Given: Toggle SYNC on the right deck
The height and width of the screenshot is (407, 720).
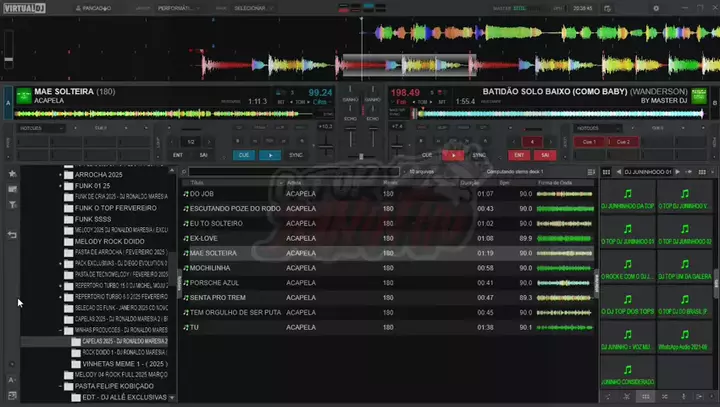Looking at the screenshot, I should [x=479, y=155].
